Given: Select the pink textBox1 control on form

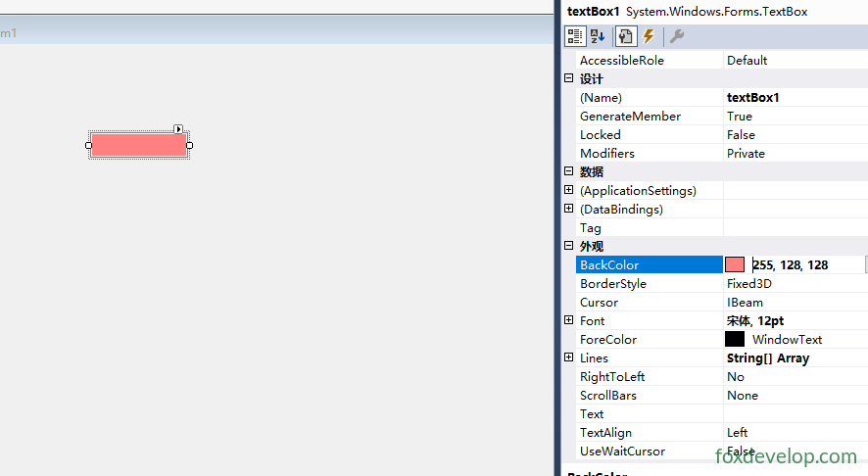Looking at the screenshot, I should tap(139, 145).
